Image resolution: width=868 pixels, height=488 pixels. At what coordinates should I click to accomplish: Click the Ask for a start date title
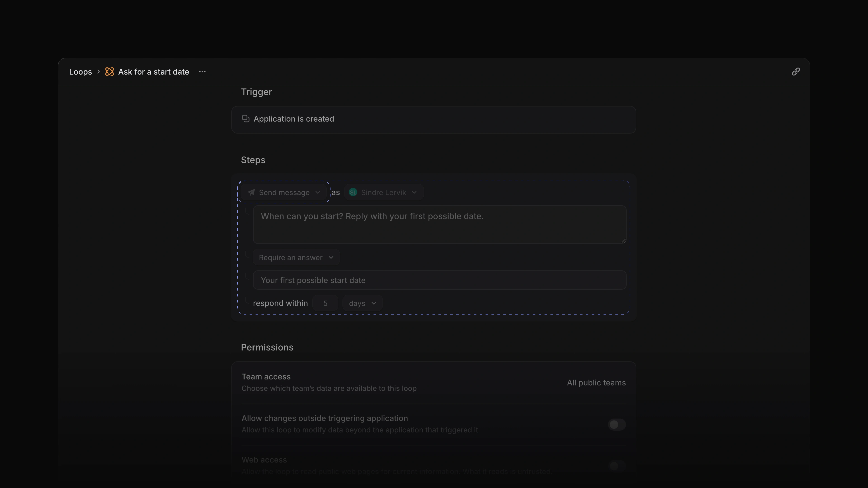point(154,72)
